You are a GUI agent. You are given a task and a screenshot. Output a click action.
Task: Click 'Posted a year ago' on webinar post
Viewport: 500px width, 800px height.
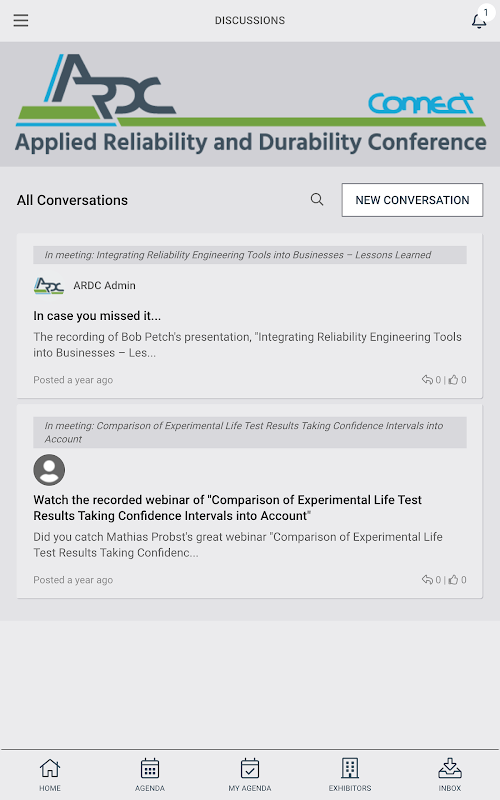[73, 580]
